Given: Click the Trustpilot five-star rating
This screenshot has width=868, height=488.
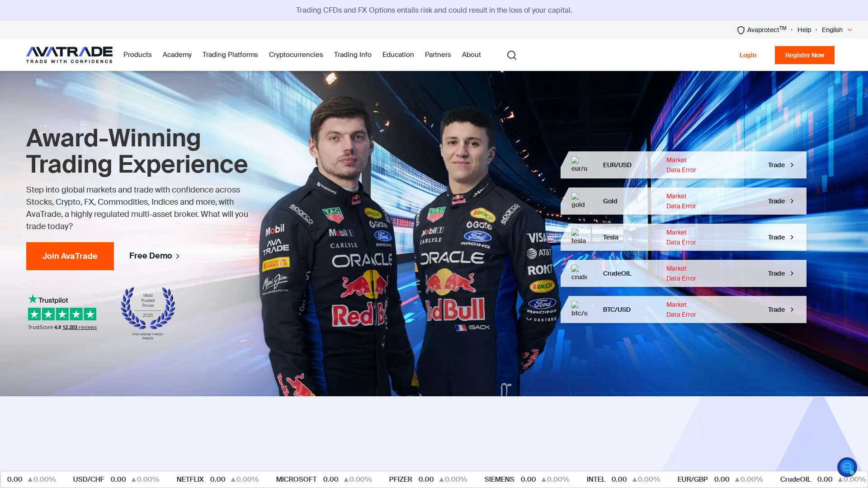Looking at the screenshot, I should pos(62,314).
